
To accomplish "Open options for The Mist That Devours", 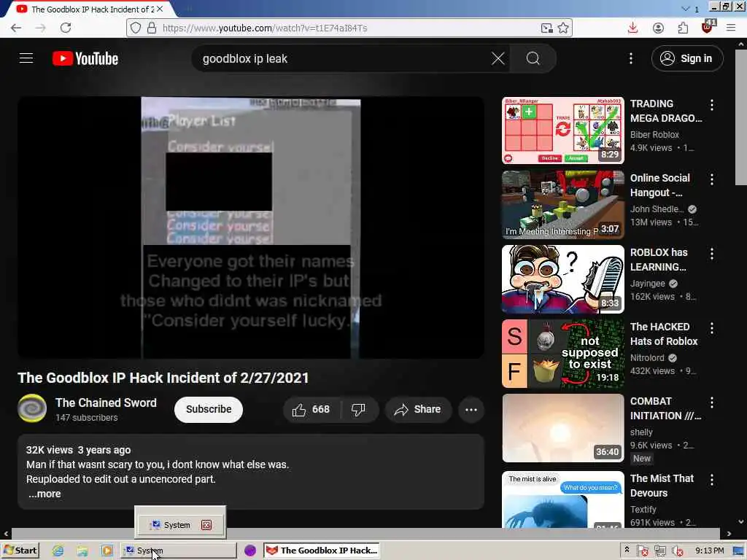I will coord(712,480).
